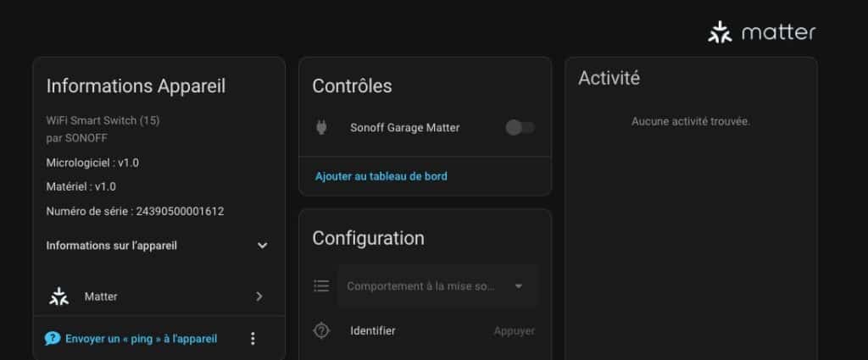Click the Activité panel heading
Image resolution: width=868 pixels, height=360 pixels.
coord(609,79)
